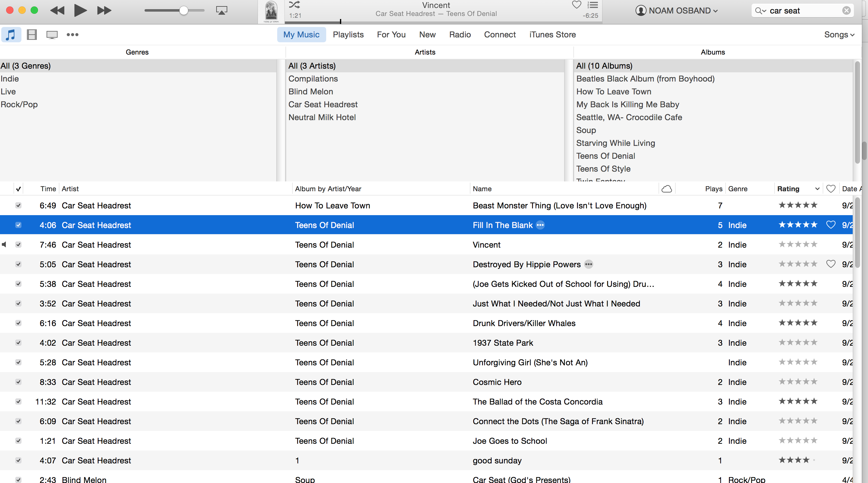Viewport: 868px width, 483px height.
Task: Clear the search field text
Action: click(x=847, y=10)
